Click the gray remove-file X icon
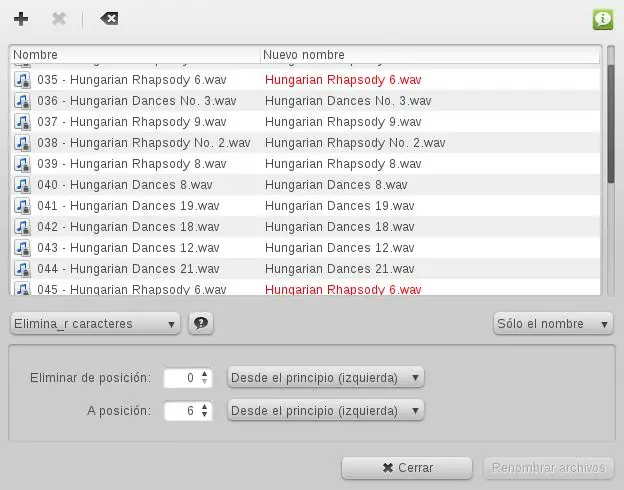Viewport: 624px width, 490px height. (59, 19)
